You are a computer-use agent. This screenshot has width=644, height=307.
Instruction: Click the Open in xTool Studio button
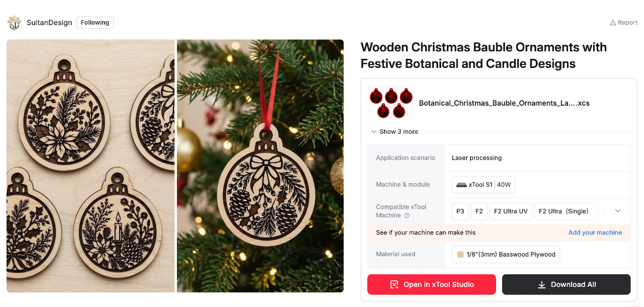tap(432, 284)
